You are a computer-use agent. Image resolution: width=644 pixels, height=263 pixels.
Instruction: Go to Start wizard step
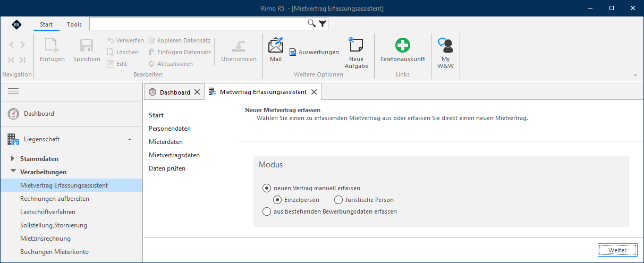tap(156, 115)
